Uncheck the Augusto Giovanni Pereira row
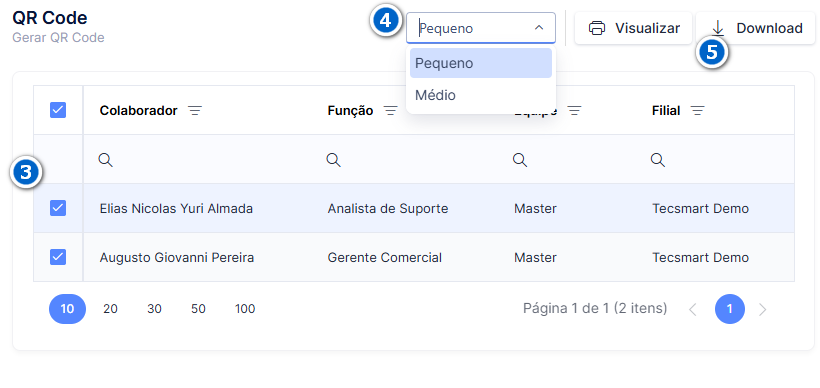The width and height of the screenshot is (820, 388). coord(58,257)
